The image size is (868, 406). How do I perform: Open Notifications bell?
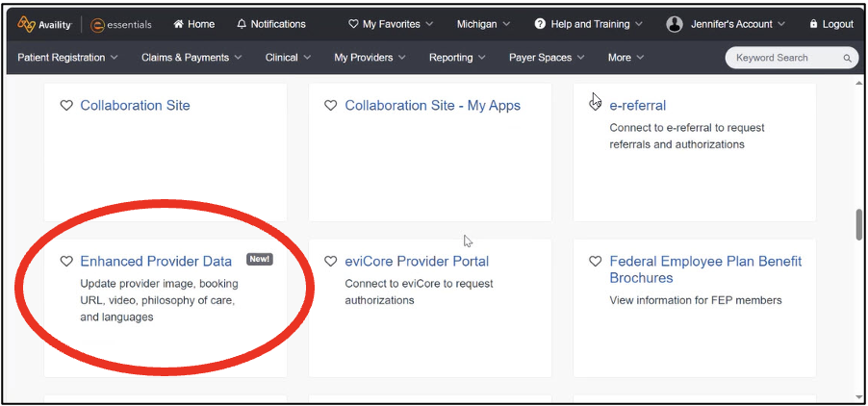click(x=242, y=24)
